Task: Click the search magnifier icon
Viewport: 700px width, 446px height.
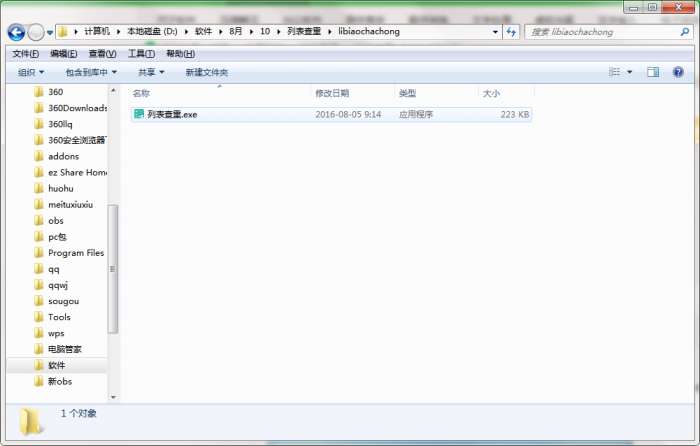Action: pyautogui.click(x=684, y=32)
